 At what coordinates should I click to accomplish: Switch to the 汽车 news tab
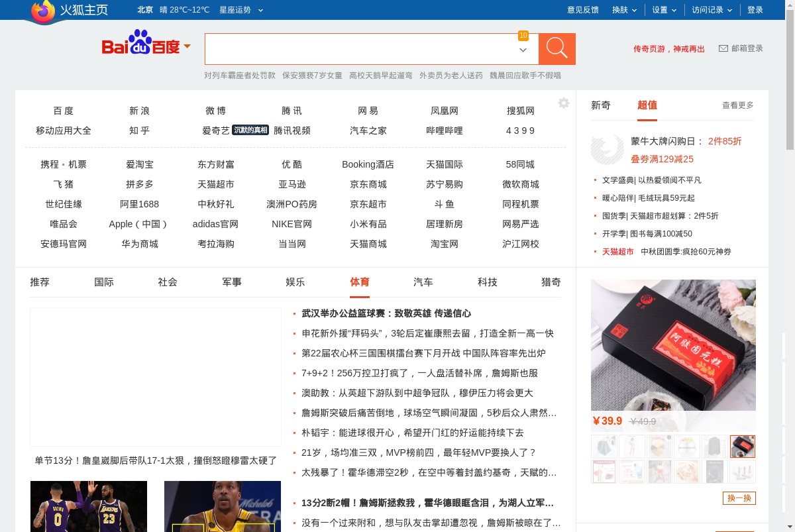(423, 282)
